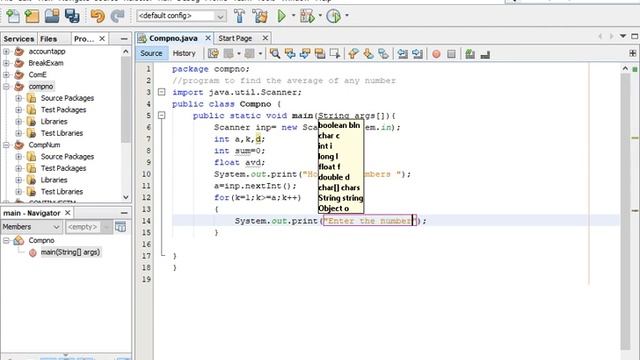The width and height of the screenshot is (640, 360).
Task: Switch to History view
Action: click(x=184, y=53)
